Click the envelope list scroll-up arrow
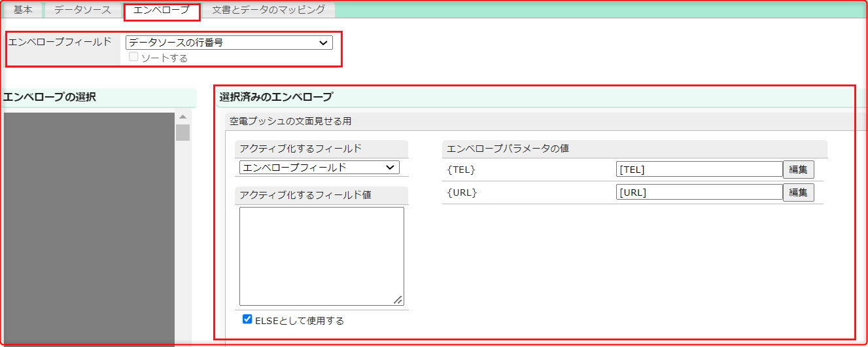This screenshot has width=868, height=347. 182,117
